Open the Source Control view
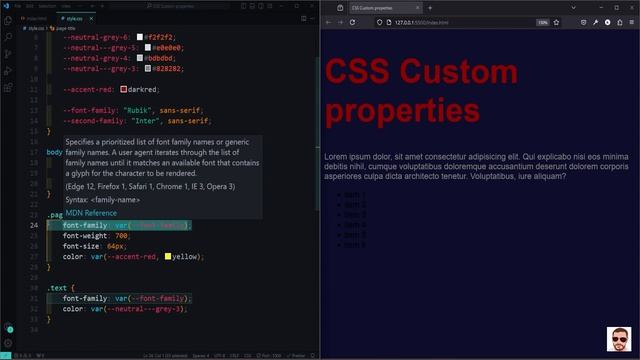Viewport: 640px width, 360px height. coord(8,54)
